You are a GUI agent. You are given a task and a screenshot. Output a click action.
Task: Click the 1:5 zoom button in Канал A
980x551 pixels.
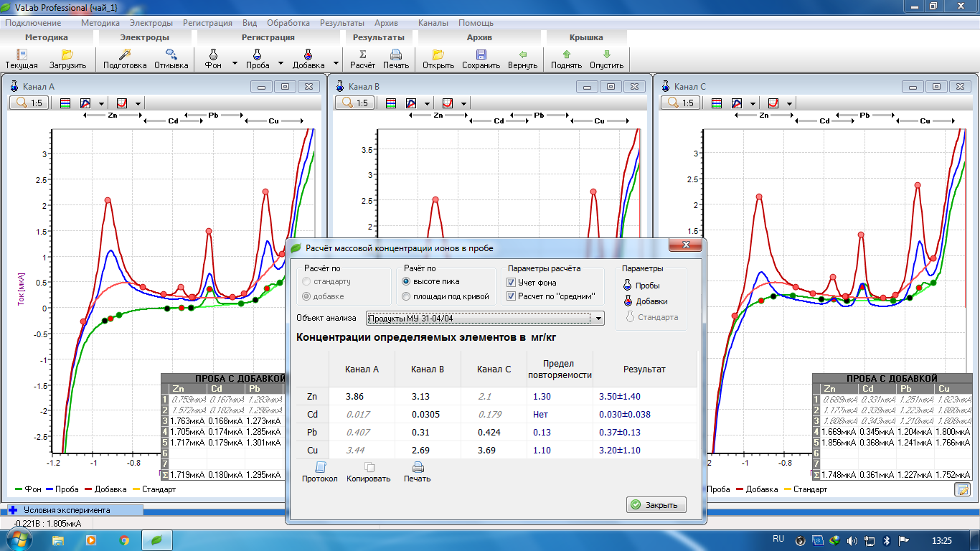tap(29, 103)
